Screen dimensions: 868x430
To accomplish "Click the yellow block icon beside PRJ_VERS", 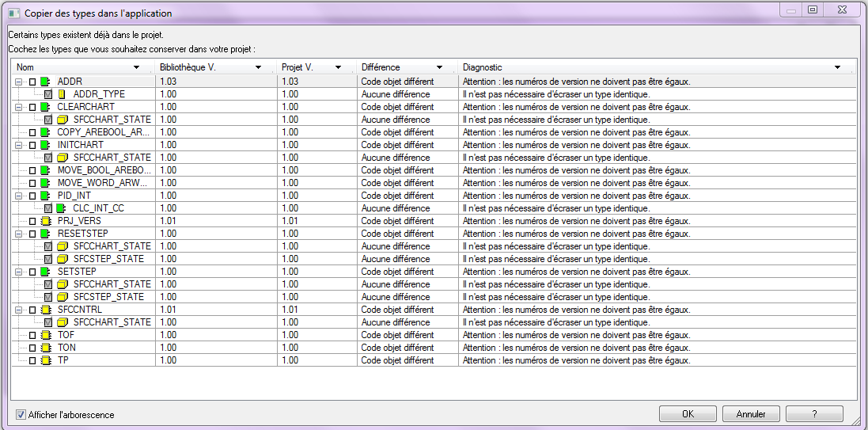I will tap(45, 221).
